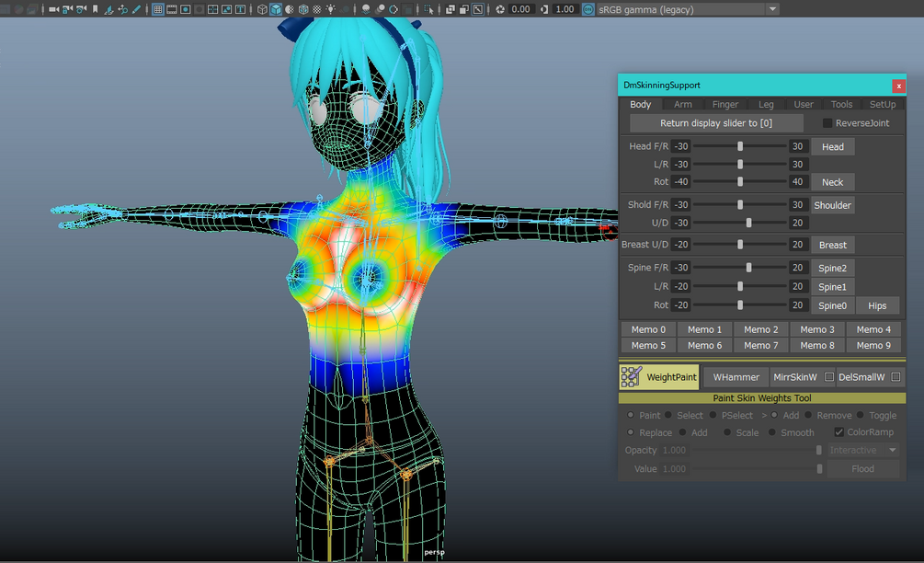This screenshot has height=563, width=924.
Task: Click the Spine2 button
Action: (x=833, y=268)
